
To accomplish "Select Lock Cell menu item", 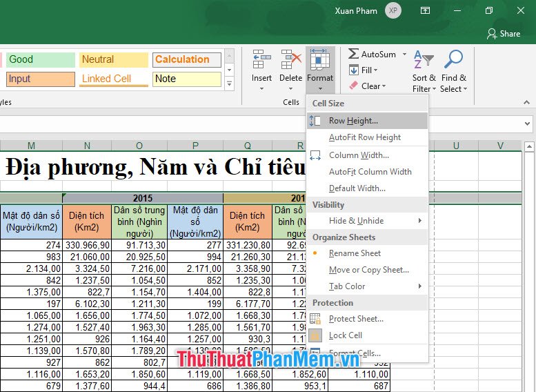I will [x=368, y=335].
